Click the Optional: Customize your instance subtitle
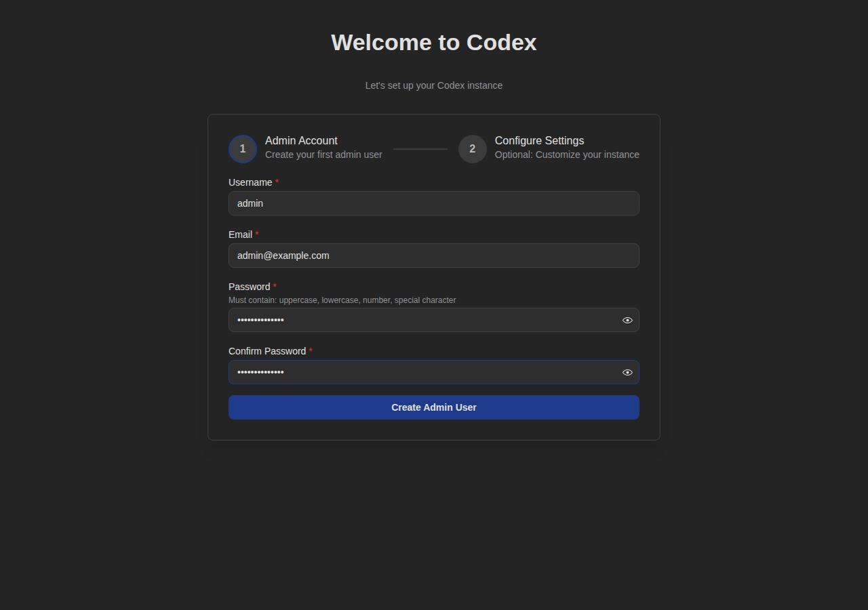Viewport: 868px width, 610px height. [x=567, y=155]
